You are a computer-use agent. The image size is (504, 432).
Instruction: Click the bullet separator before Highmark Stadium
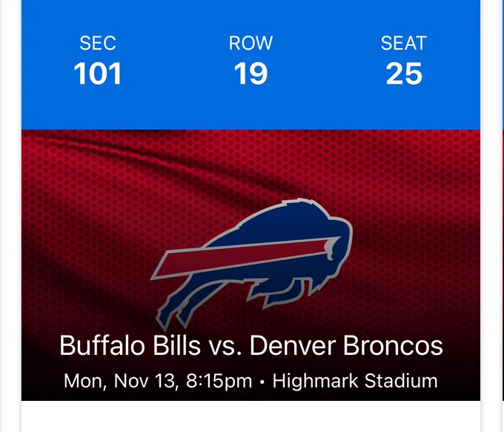[x=262, y=382]
